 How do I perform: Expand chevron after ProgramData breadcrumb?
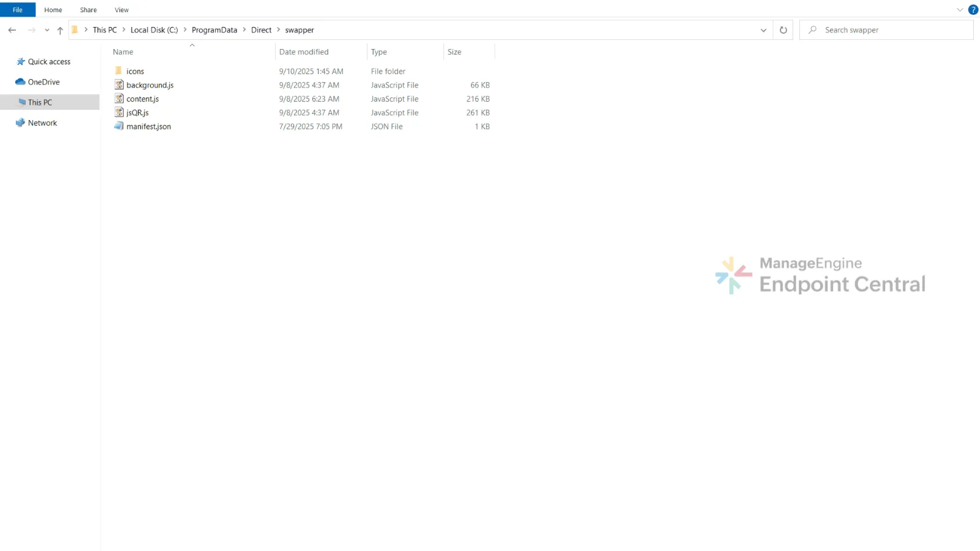tap(244, 30)
